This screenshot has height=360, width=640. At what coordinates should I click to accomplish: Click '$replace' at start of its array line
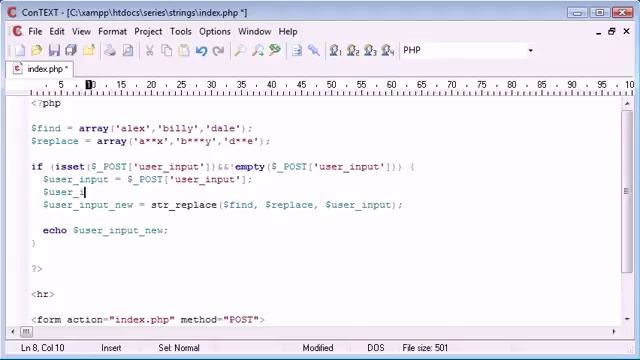[x=55, y=141]
